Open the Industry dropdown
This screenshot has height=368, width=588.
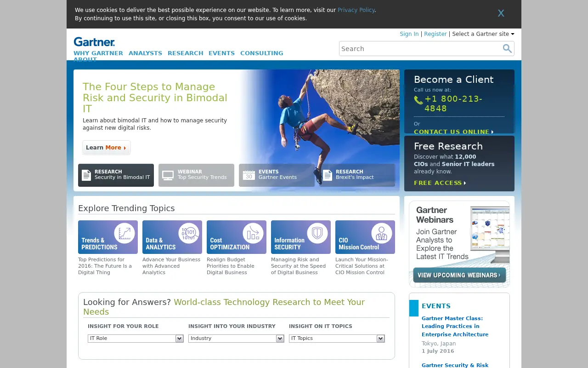pos(236,339)
